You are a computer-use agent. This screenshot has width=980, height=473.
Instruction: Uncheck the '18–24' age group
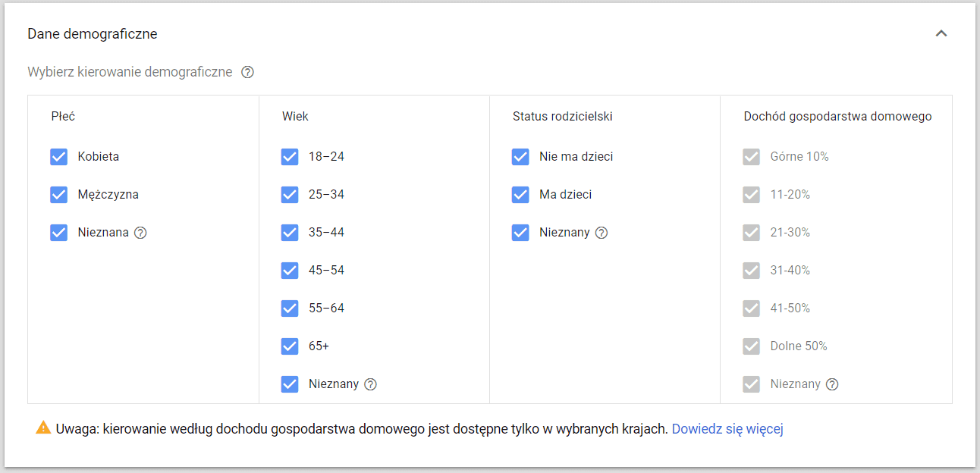coord(290,157)
